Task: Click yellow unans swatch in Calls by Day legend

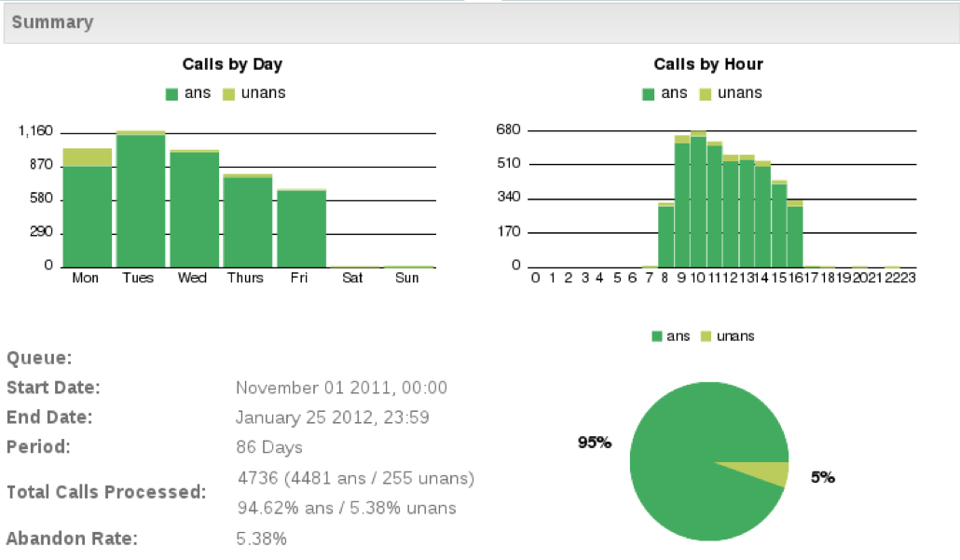Action: 228,93
